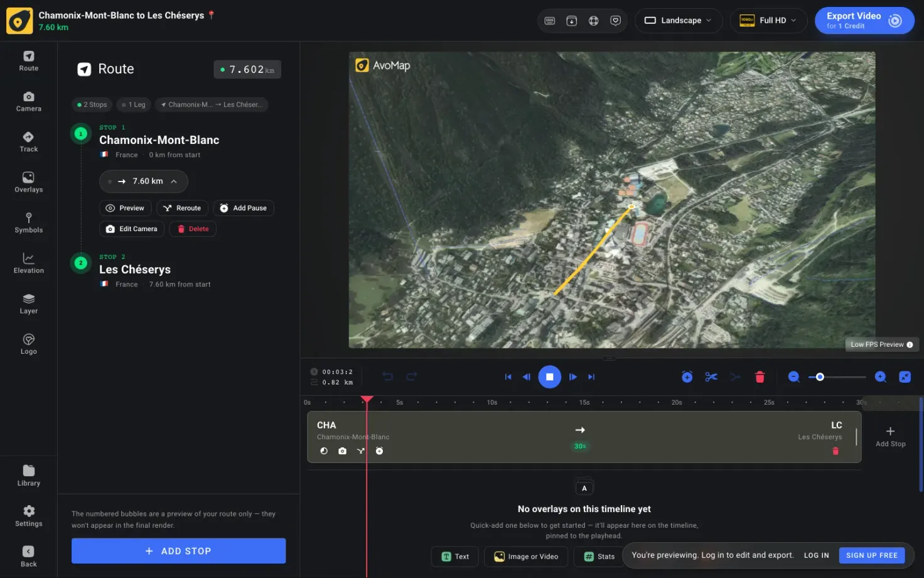Click the Edit Camera button
924x578 pixels.
coord(132,229)
